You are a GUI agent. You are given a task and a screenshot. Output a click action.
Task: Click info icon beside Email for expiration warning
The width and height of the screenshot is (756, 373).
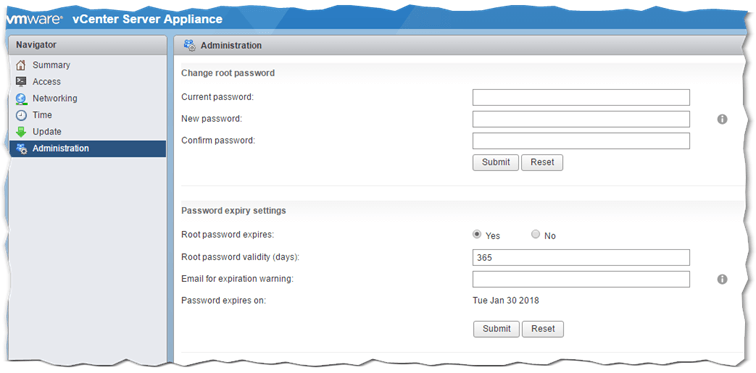pos(722,280)
